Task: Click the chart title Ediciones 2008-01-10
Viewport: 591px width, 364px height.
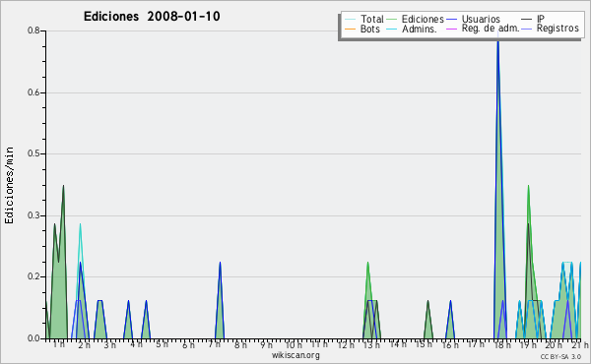Action: click(152, 17)
